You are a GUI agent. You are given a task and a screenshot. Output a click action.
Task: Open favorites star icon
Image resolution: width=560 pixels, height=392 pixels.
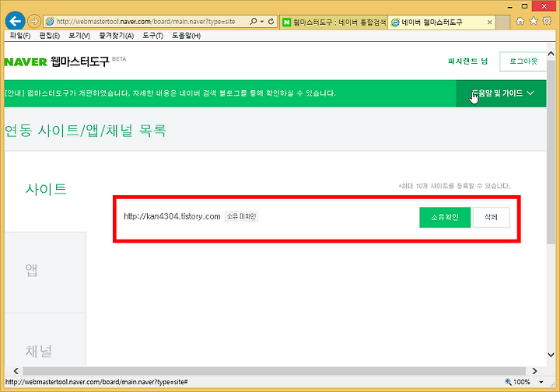(534, 21)
